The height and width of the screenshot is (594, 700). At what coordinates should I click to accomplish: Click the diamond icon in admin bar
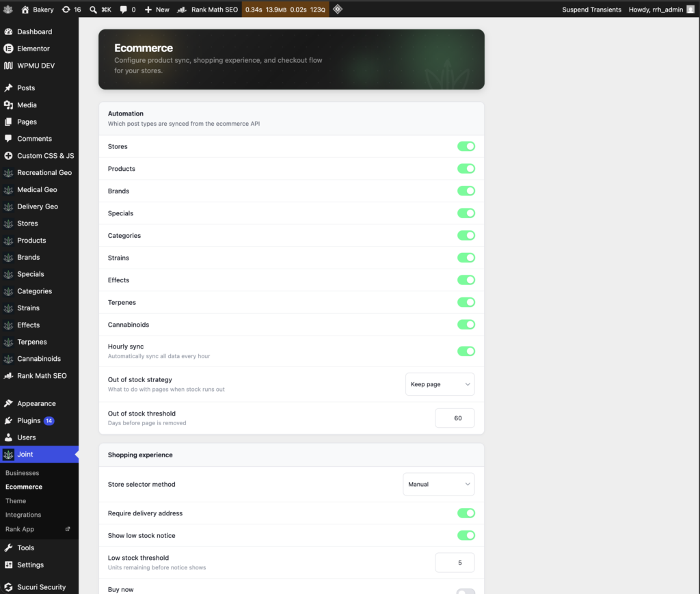(338, 9)
